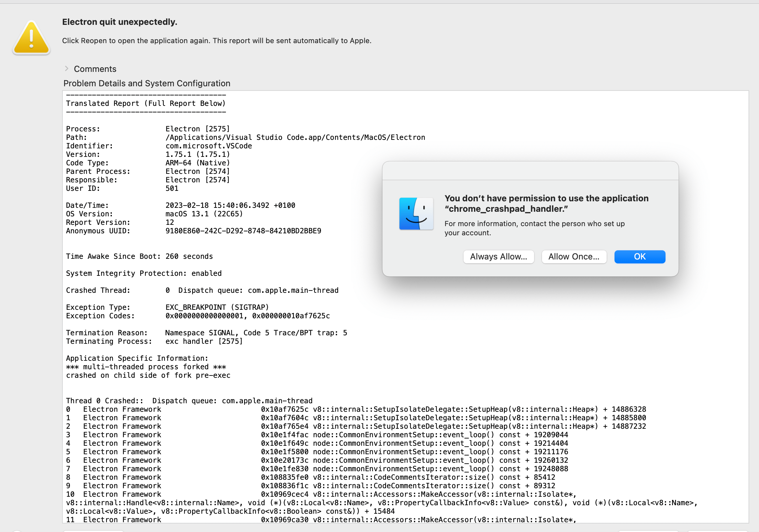The height and width of the screenshot is (532, 759).
Task: Select the line showing Identifier com.microsoft.VSCode
Action: 159,145
